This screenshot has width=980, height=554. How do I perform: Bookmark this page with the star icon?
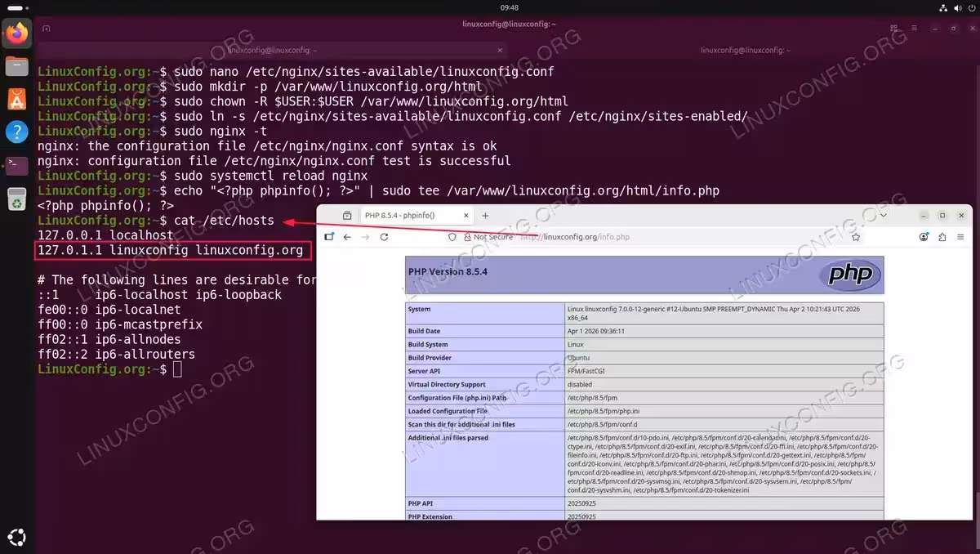(856, 237)
